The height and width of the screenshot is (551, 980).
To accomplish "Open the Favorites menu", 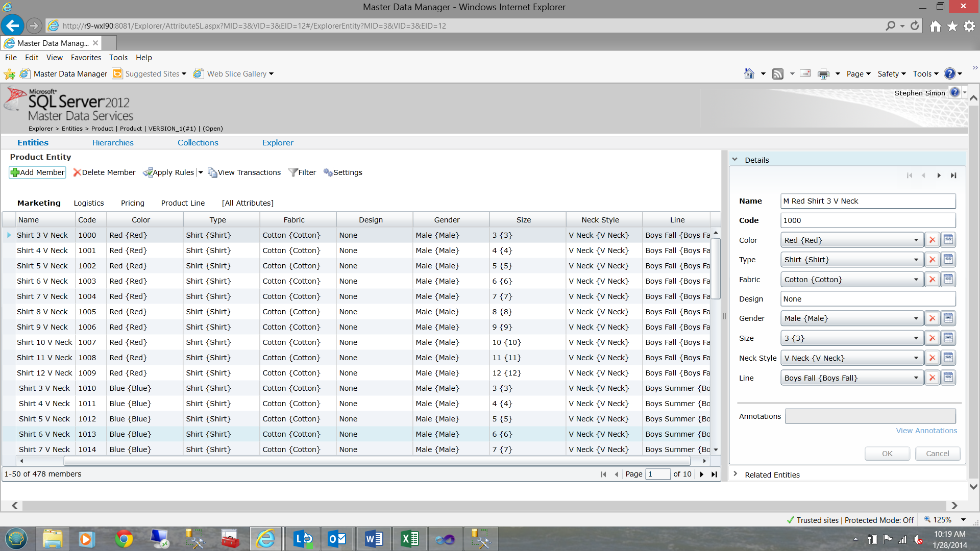I will 86,58.
